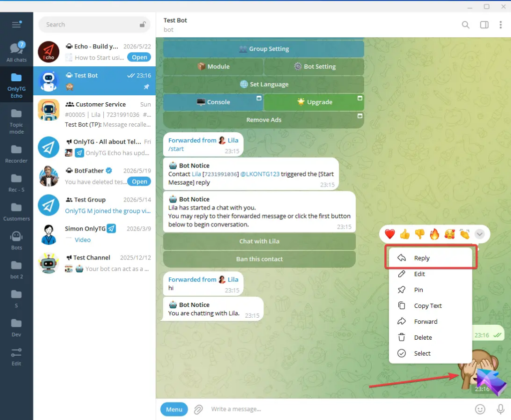Click the Test Bot chat header title

coord(175,20)
